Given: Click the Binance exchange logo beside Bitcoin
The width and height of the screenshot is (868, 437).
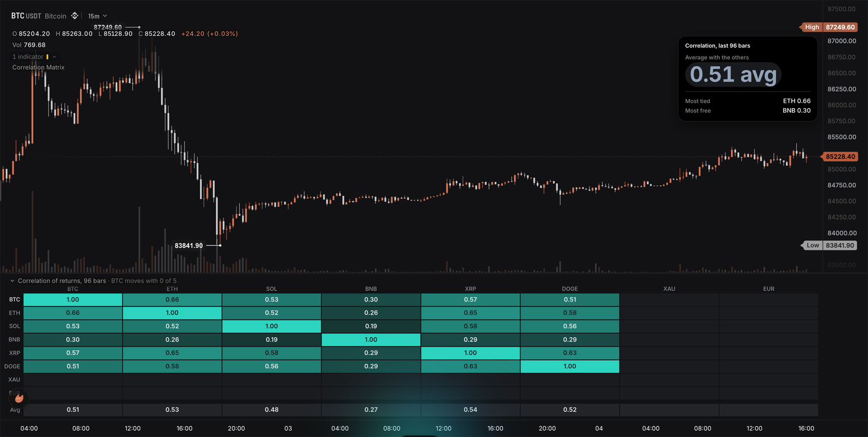Looking at the screenshot, I should pos(74,16).
